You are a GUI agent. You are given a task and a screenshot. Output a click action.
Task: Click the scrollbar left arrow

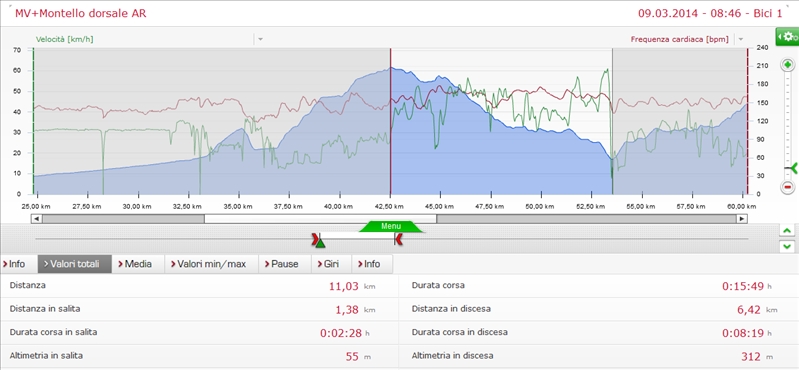coord(36,219)
